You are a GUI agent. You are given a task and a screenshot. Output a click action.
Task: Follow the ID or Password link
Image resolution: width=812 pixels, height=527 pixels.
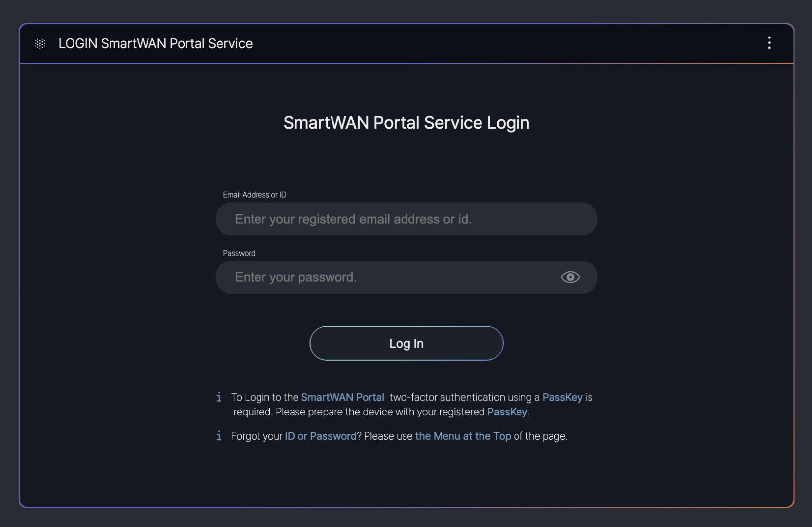point(320,436)
